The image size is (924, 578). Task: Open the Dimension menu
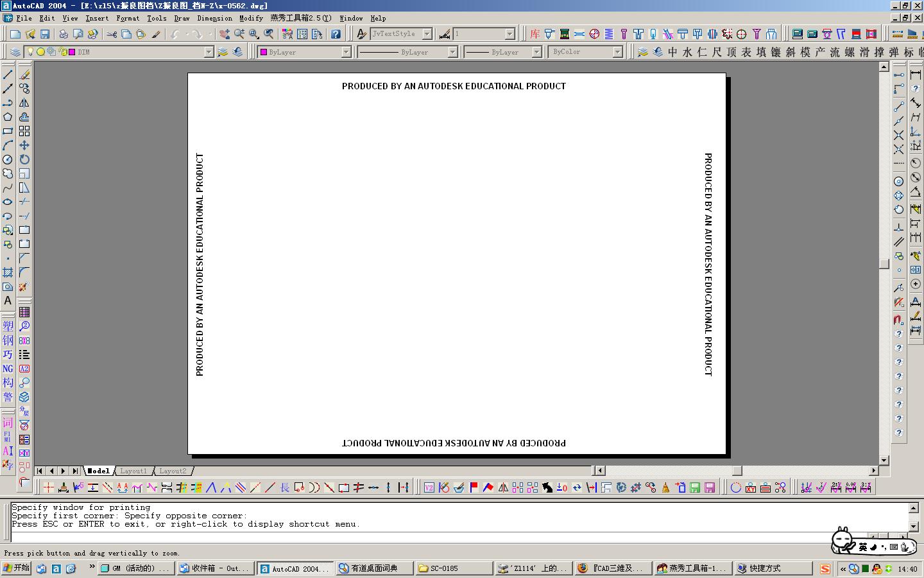(214, 18)
